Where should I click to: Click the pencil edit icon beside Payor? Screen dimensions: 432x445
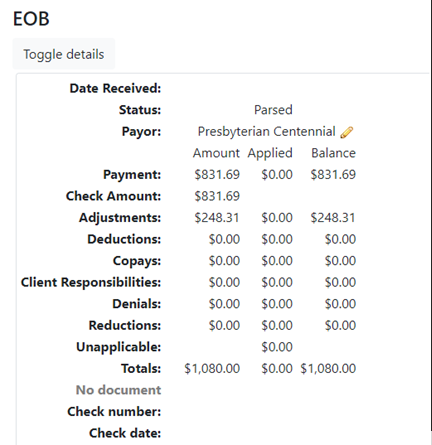(x=347, y=132)
